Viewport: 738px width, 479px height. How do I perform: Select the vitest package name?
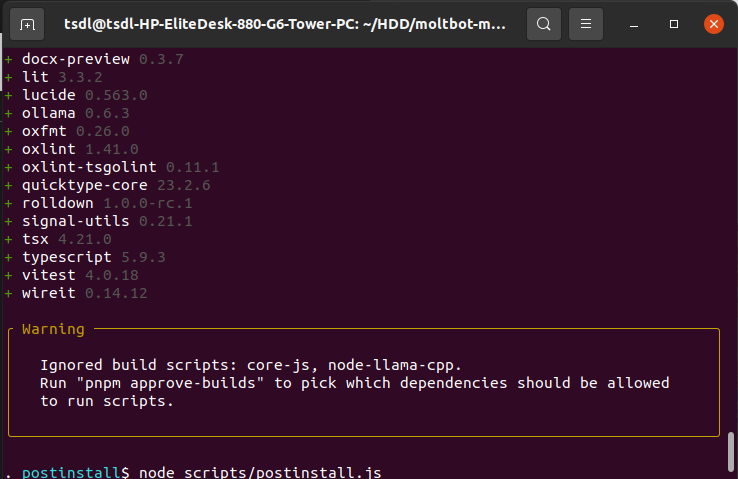pyautogui.click(x=49, y=275)
